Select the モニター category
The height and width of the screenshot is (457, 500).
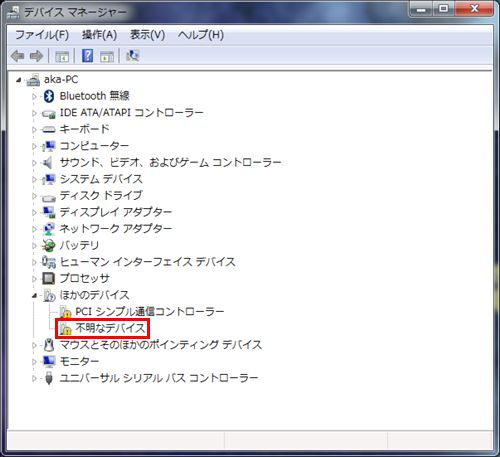tap(79, 361)
